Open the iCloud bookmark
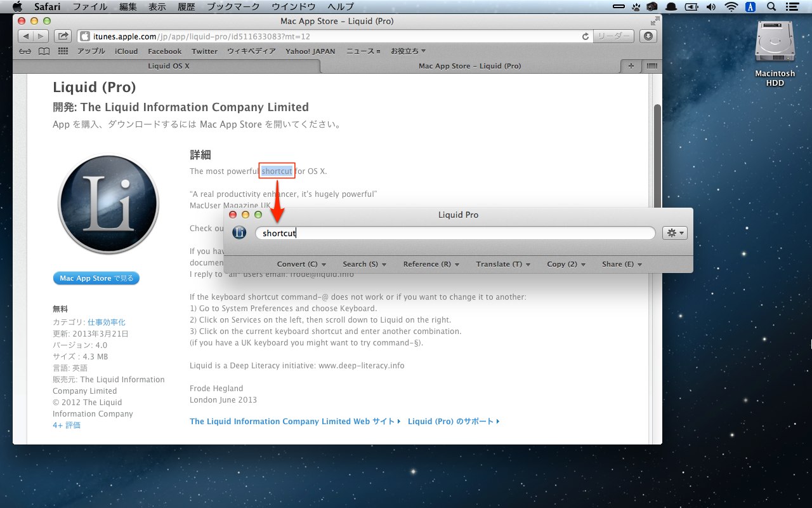The width and height of the screenshot is (812, 508). click(x=126, y=51)
